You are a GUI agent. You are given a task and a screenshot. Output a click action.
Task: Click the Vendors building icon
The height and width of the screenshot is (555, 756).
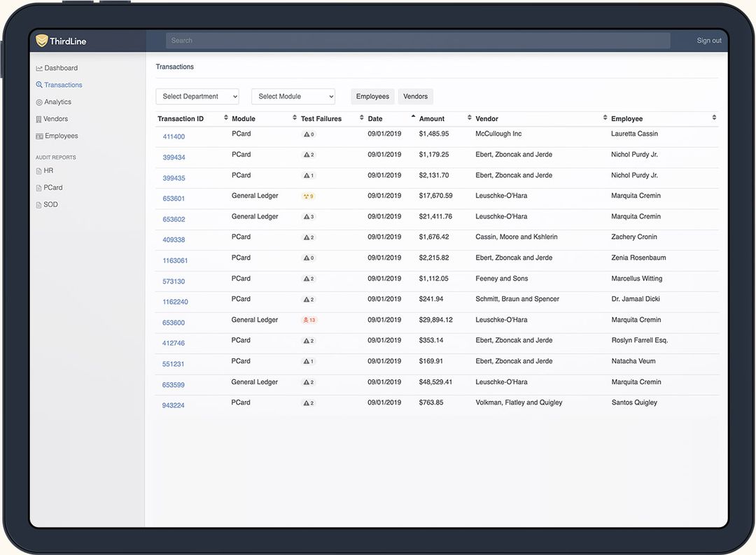38,119
